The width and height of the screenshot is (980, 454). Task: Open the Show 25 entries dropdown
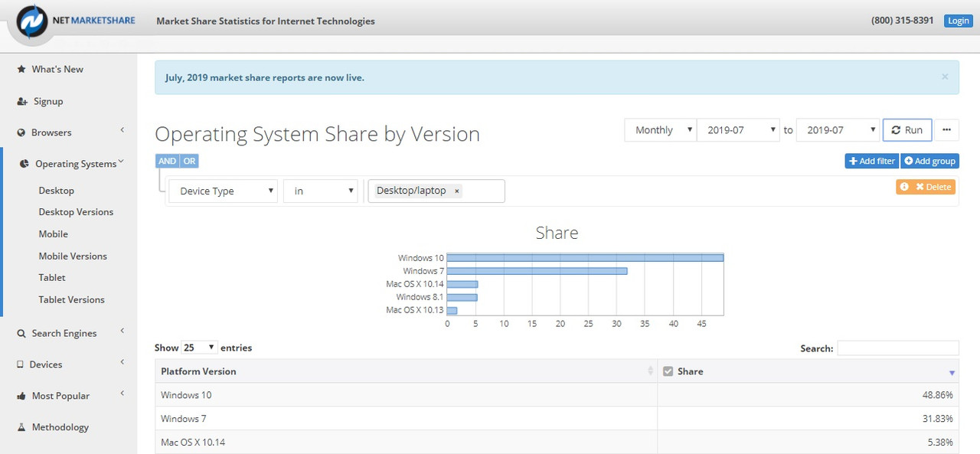pyautogui.click(x=199, y=348)
